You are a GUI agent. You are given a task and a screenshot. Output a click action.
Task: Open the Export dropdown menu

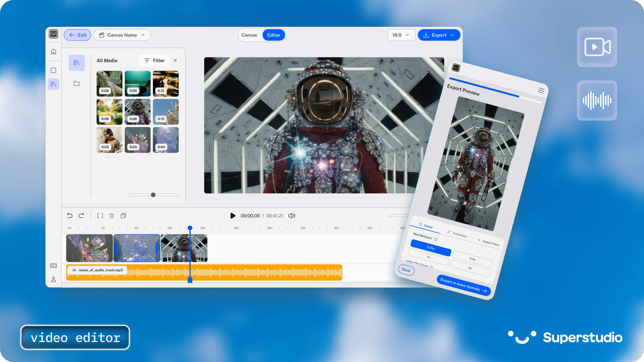pos(439,35)
